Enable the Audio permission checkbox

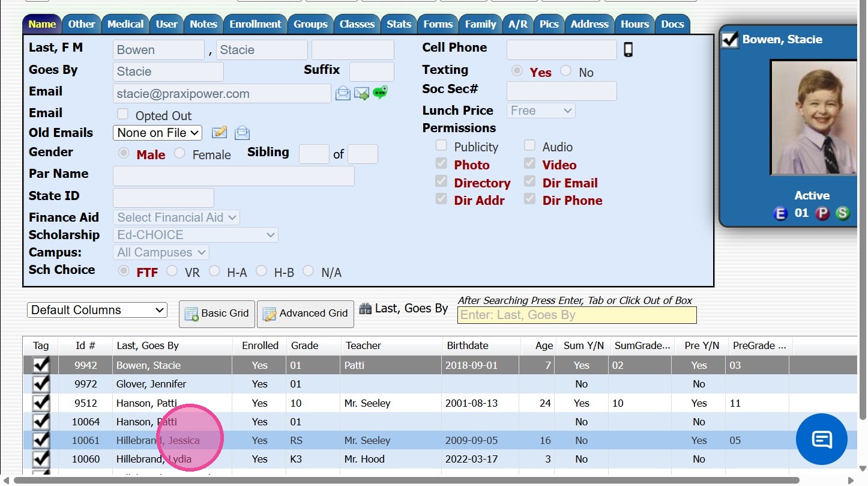529,145
